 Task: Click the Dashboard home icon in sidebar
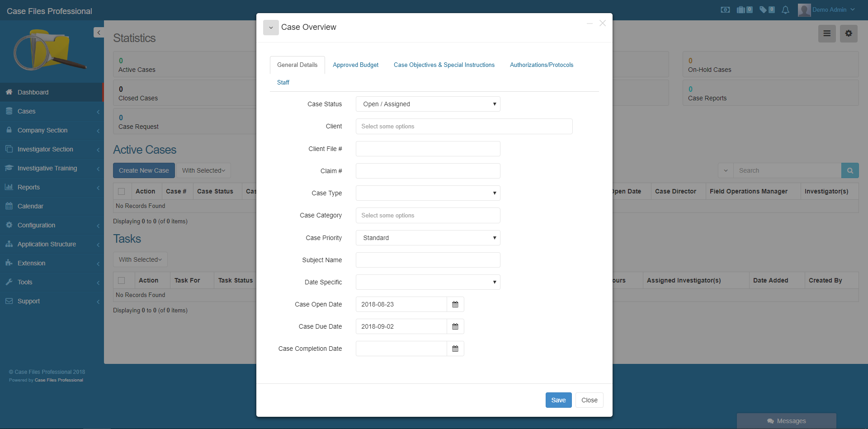tap(9, 92)
